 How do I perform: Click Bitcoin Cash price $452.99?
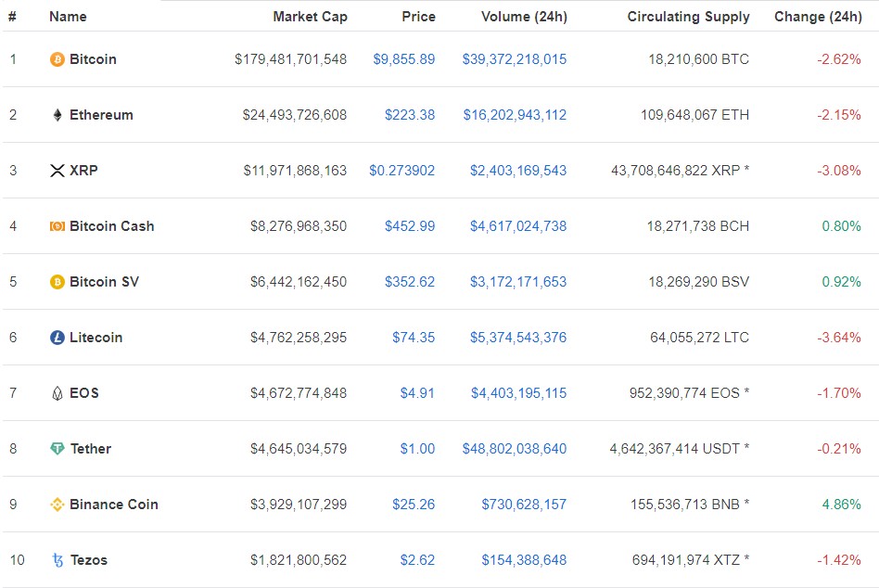tap(410, 226)
